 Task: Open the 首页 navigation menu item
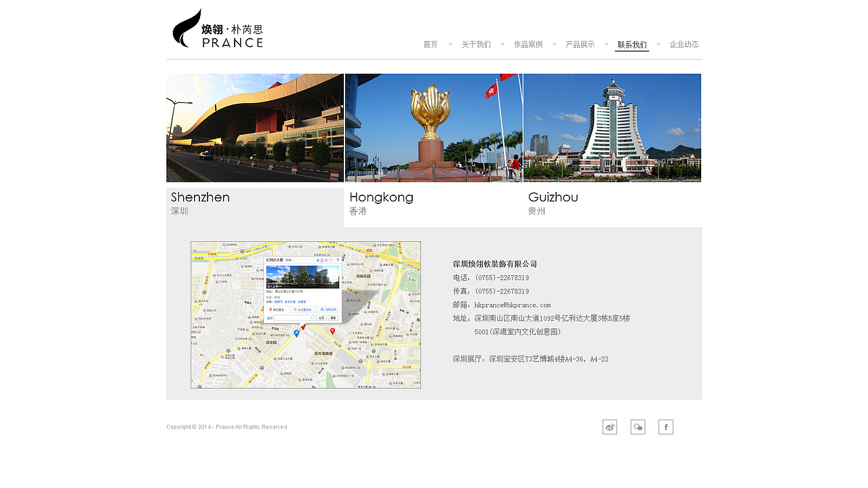[x=430, y=44]
